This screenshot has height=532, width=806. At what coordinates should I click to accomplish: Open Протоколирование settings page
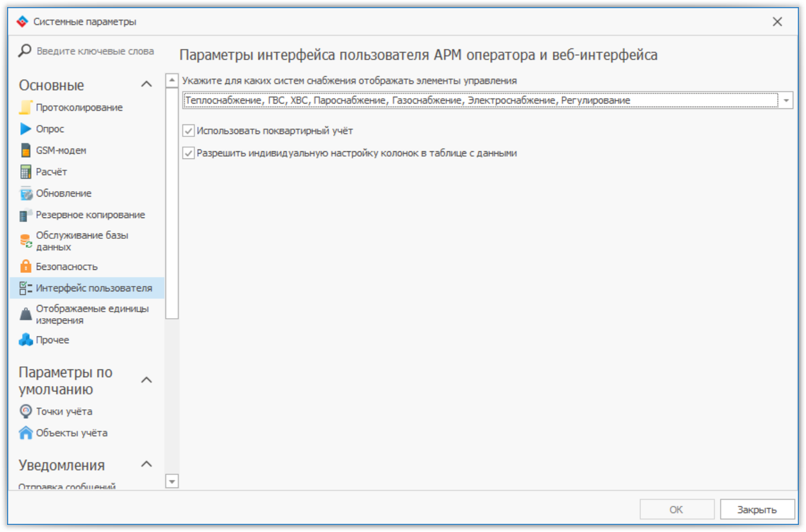(x=79, y=108)
